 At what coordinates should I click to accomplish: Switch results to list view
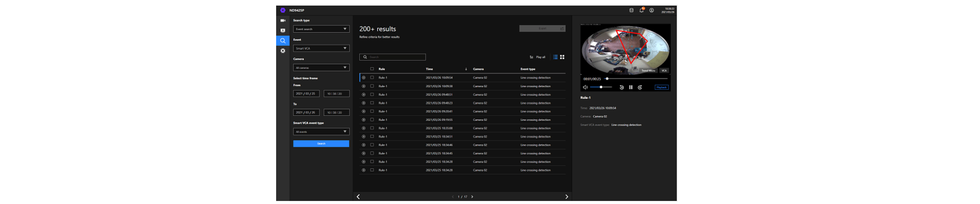555,57
